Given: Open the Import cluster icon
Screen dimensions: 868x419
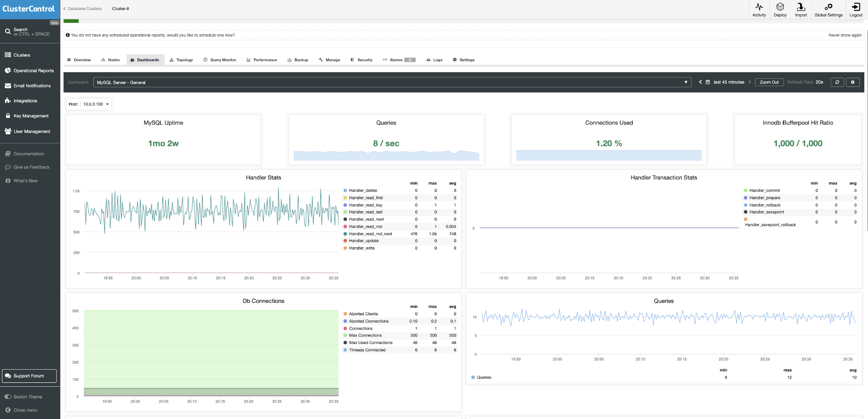Looking at the screenshot, I should [x=801, y=7].
